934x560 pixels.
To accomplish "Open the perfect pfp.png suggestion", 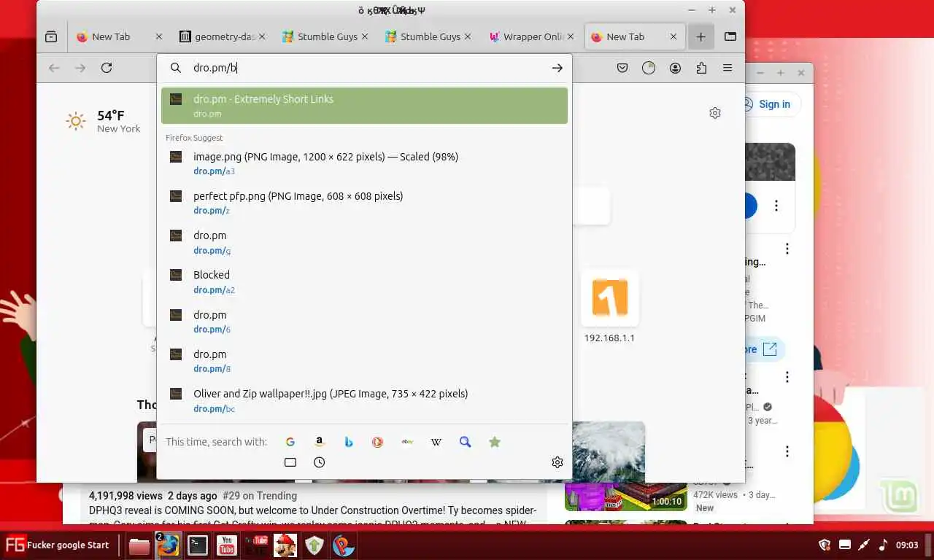I will (364, 203).
